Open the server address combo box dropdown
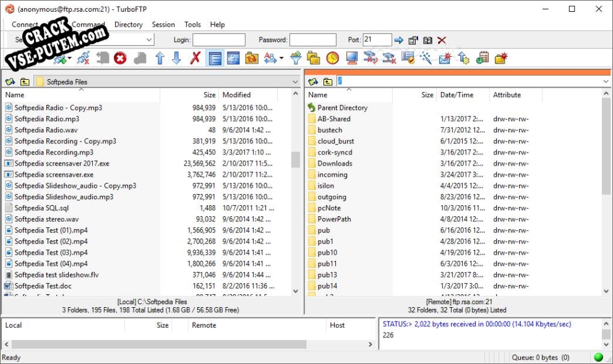The image size is (613, 364). pos(149,40)
